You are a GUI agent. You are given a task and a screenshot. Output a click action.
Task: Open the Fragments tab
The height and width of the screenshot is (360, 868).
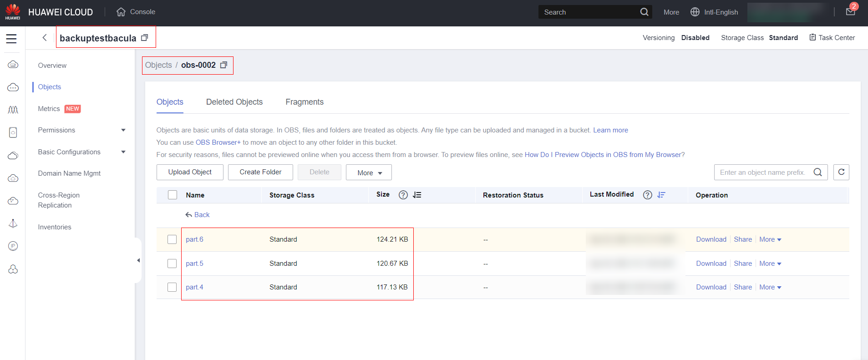click(305, 102)
